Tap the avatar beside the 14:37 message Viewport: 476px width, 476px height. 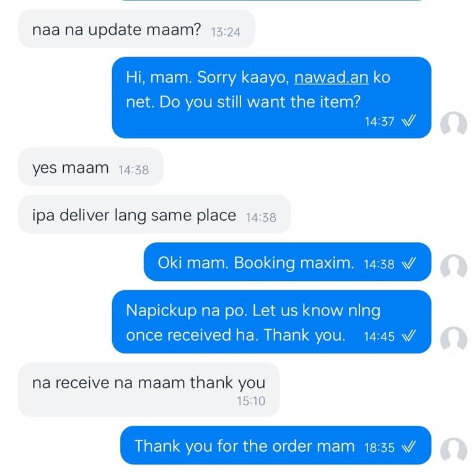point(454,124)
